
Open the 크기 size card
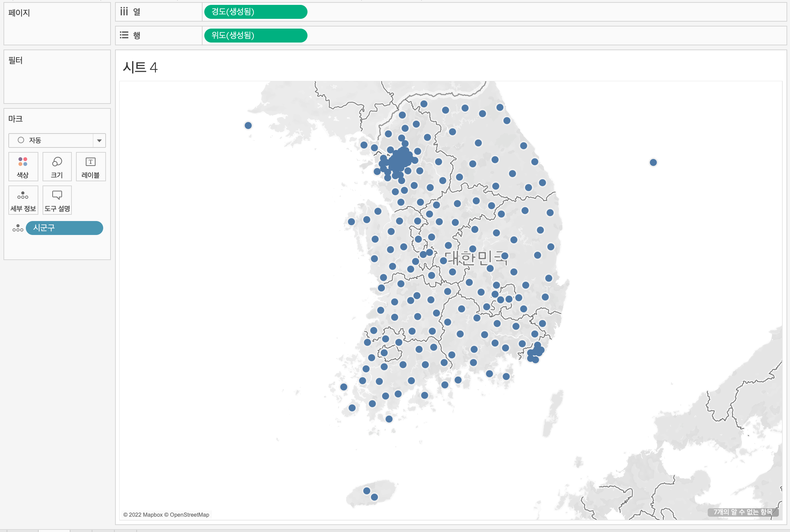57,167
